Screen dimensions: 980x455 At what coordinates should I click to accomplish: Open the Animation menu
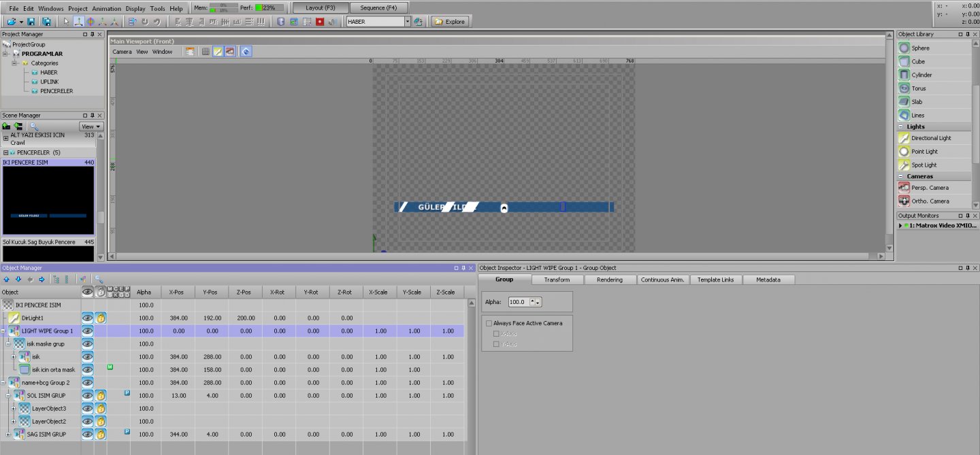tap(106, 9)
